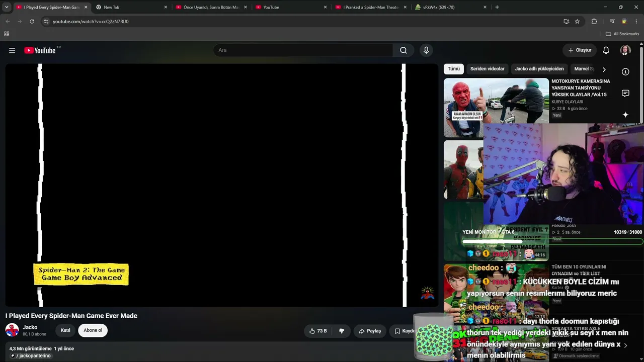Open Chrome extensions puzzle icon
Image resolution: width=644 pixels, height=362 pixels.
pos(594,22)
